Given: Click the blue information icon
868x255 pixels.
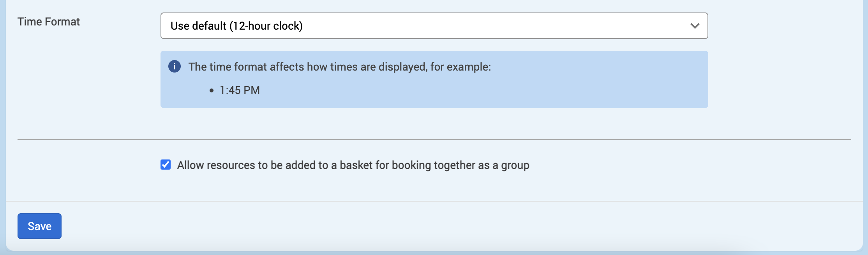Looking at the screenshot, I should click(x=175, y=66).
